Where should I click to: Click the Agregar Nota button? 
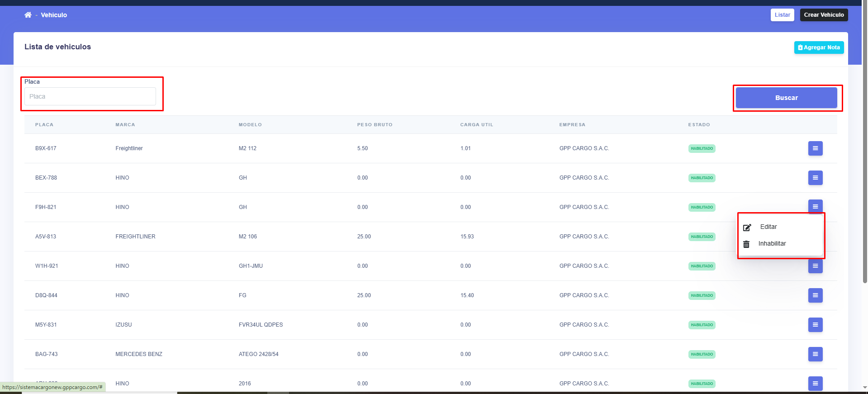point(819,47)
